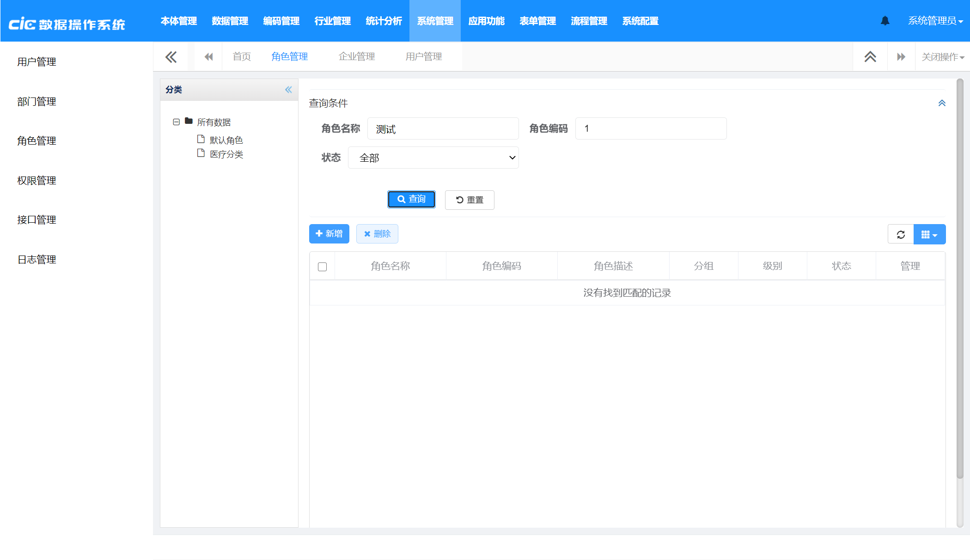This screenshot has height=560, width=970.
Task: Open the 状态 dropdown showing 全部
Action: click(x=433, y=158)
